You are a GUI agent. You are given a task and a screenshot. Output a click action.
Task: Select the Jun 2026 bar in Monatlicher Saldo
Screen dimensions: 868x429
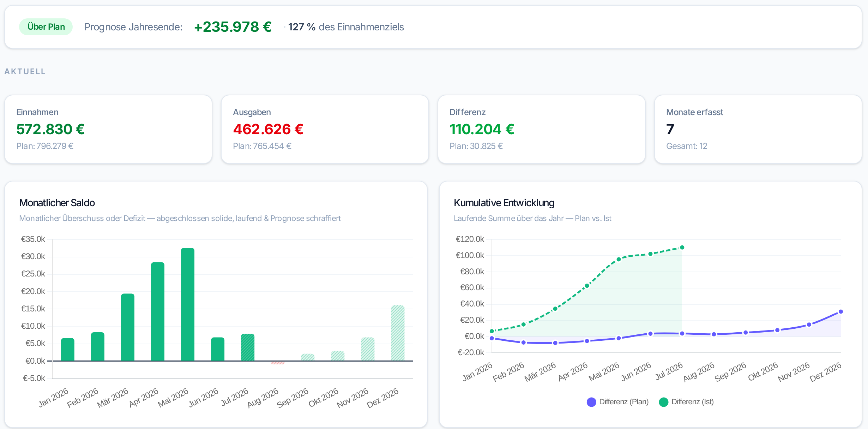(x=218, y=349)
